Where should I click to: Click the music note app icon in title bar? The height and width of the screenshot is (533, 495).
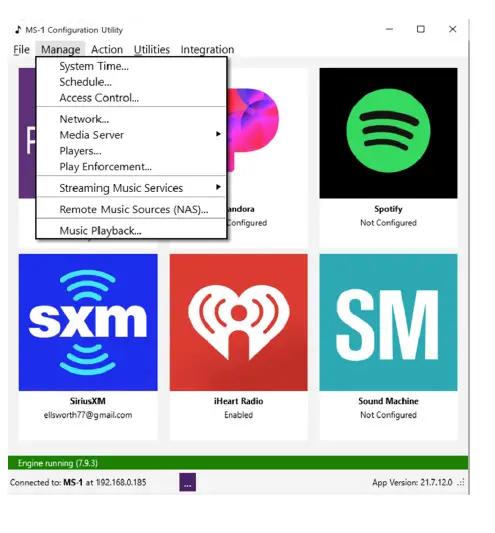[x=18, y=30]
